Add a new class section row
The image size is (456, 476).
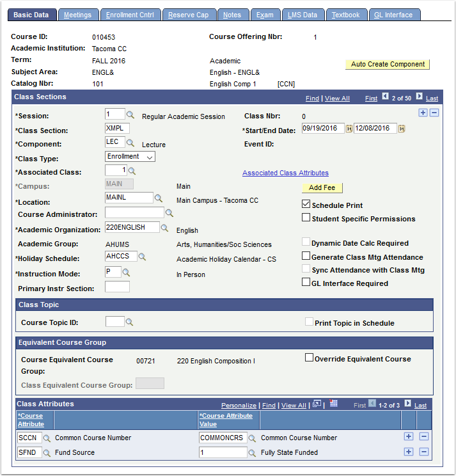pyautogui.click(x=423, y=113)
